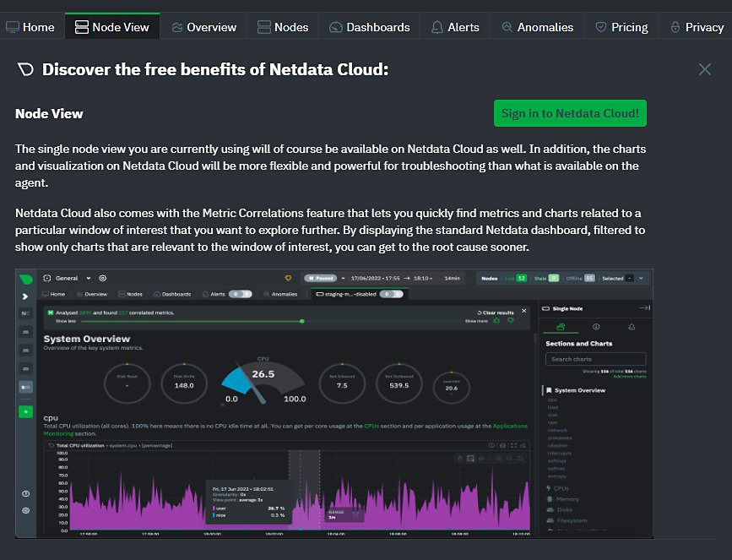The width and height of the screenshot is (732, 560).
Task: Go to the Nodes tab
Action: (283, 27)
